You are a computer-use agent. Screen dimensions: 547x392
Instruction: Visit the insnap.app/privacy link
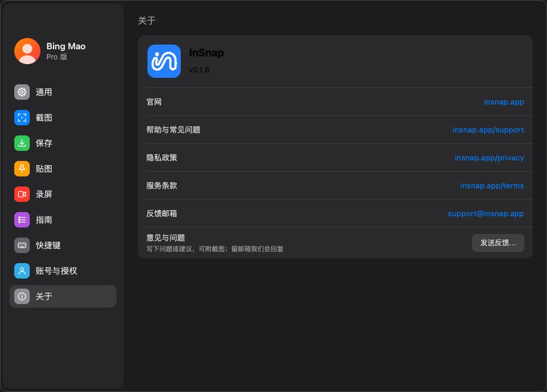point(489,157)
